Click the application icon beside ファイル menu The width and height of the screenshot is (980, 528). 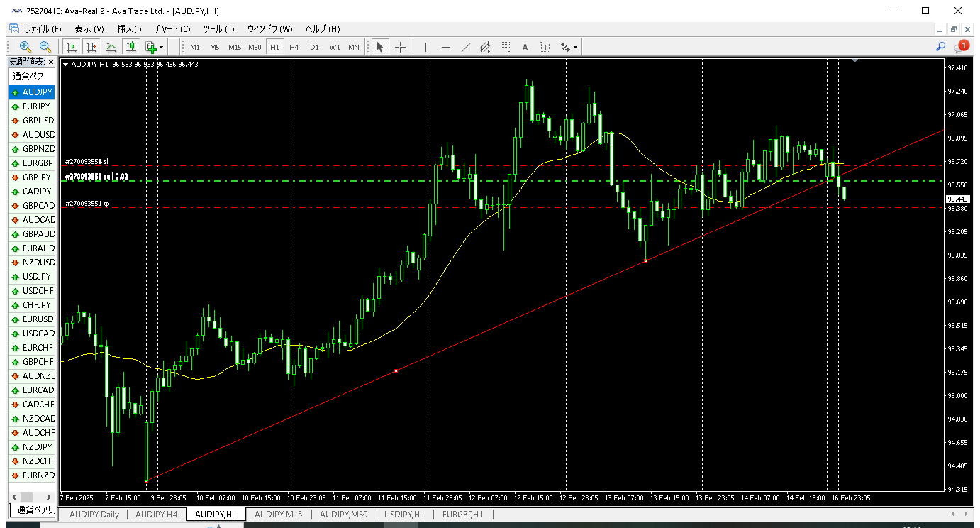click(13, 28)
